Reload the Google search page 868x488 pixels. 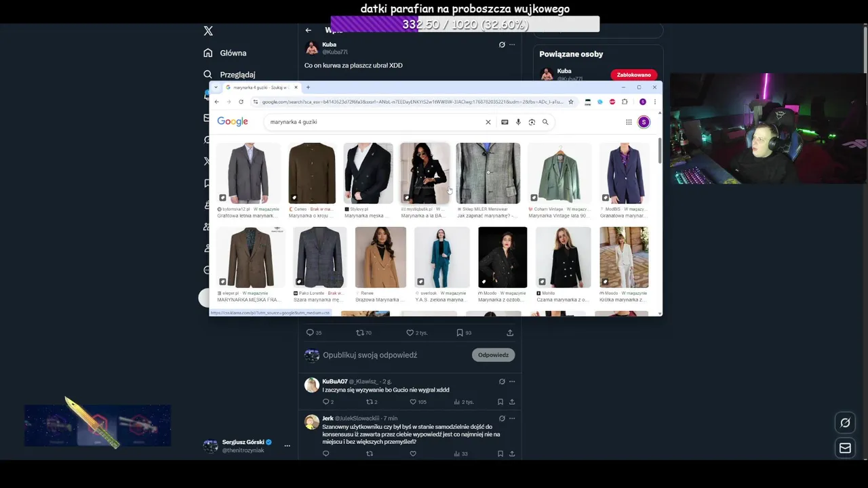pyautogui.click(x=241, y=102)
